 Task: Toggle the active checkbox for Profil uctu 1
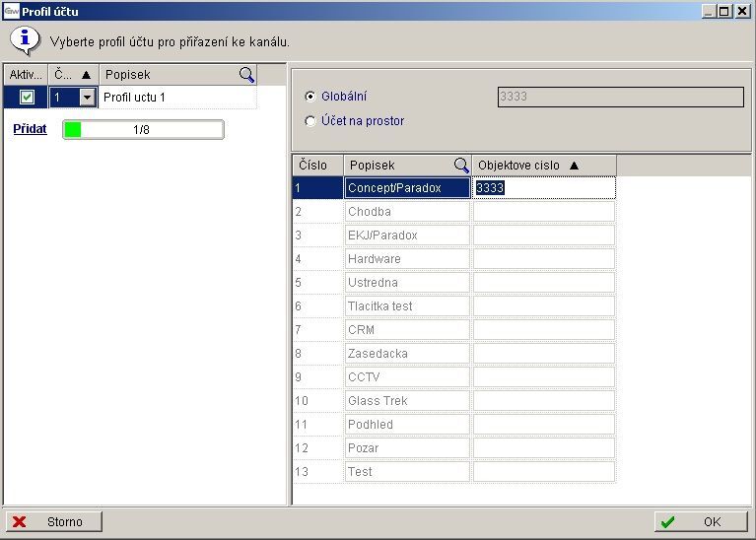click(27, 98)
